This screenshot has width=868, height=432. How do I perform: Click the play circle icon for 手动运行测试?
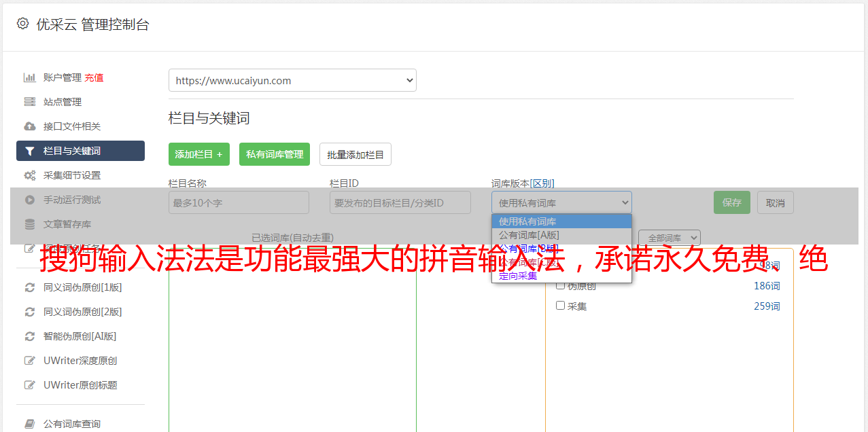point(30,200)
